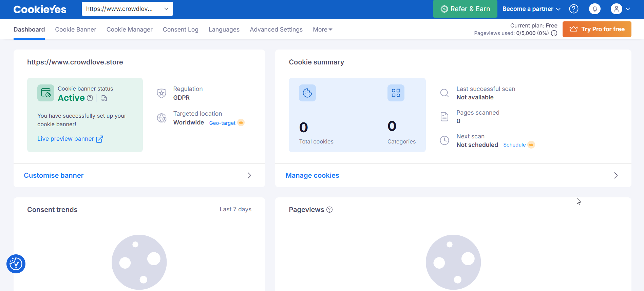Viewport: 644px width, 291px height.
Task: Click the Try Pro for free button
Action: pos(597,29)
